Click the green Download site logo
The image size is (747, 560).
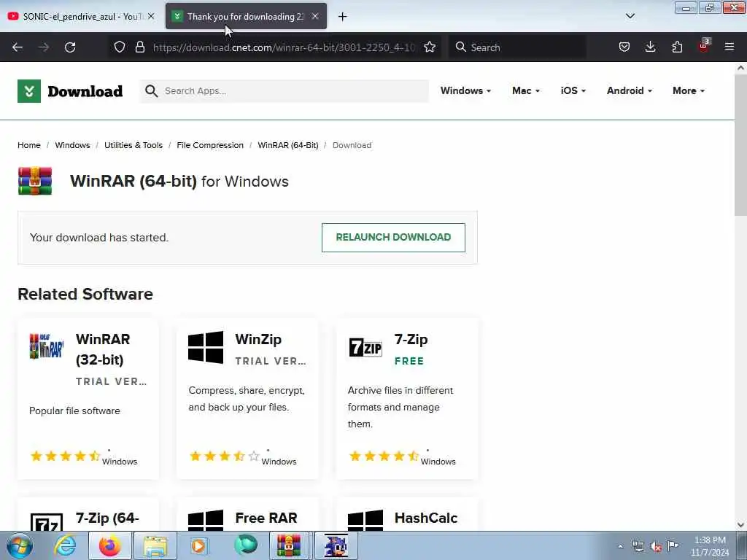[x=70, y=91]
